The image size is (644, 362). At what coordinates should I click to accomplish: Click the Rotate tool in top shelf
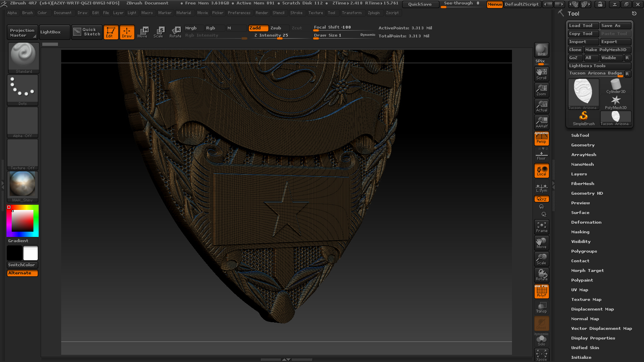pos(175,32)
